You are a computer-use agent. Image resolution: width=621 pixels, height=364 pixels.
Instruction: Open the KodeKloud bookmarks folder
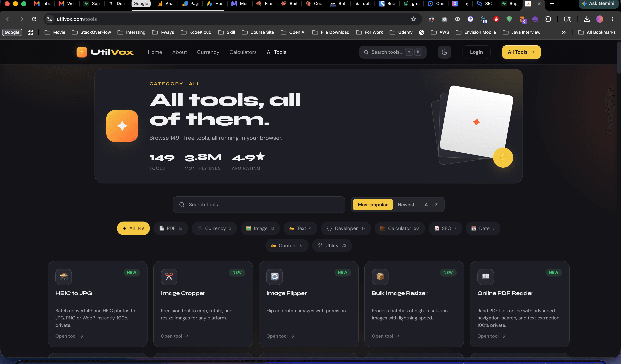(x=196, y=32)
